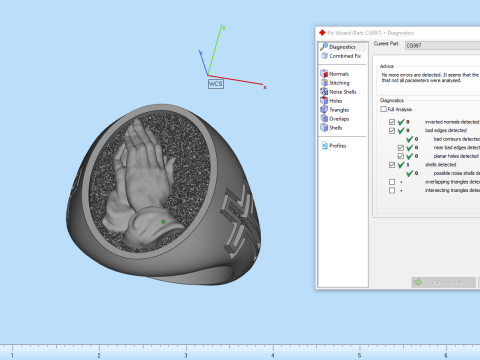Open the Diagnostics page in Fix Wizard
The width and height of the screenshot is (480, 360).
342,47
